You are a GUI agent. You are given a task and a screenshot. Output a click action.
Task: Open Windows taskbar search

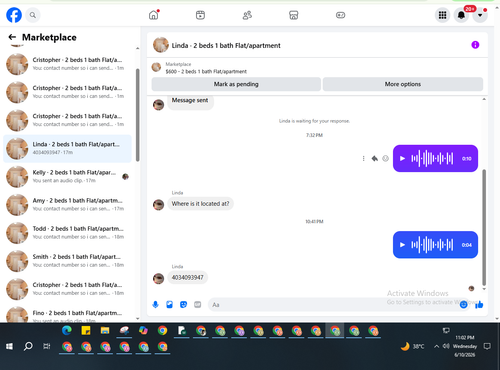click(28, 346)
